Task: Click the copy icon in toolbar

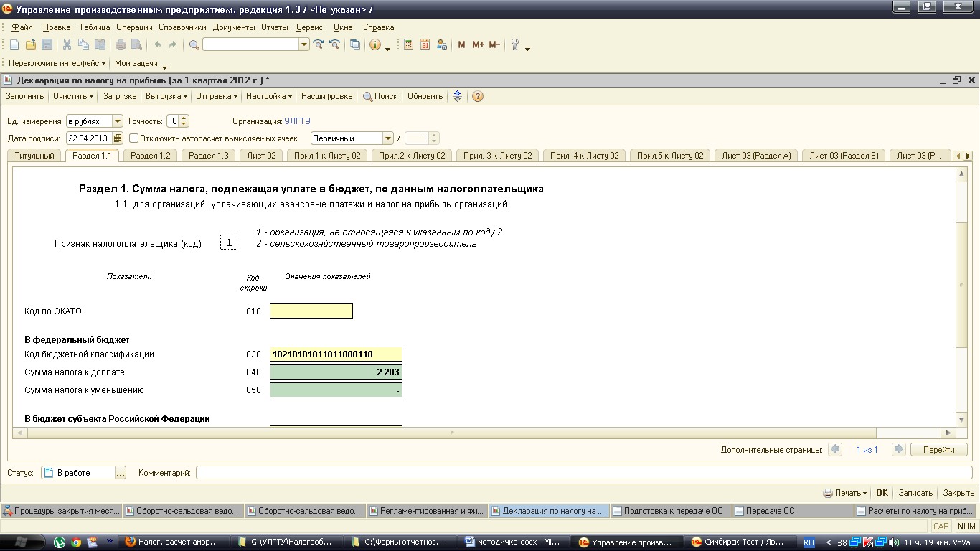Action: pos(83,44)
